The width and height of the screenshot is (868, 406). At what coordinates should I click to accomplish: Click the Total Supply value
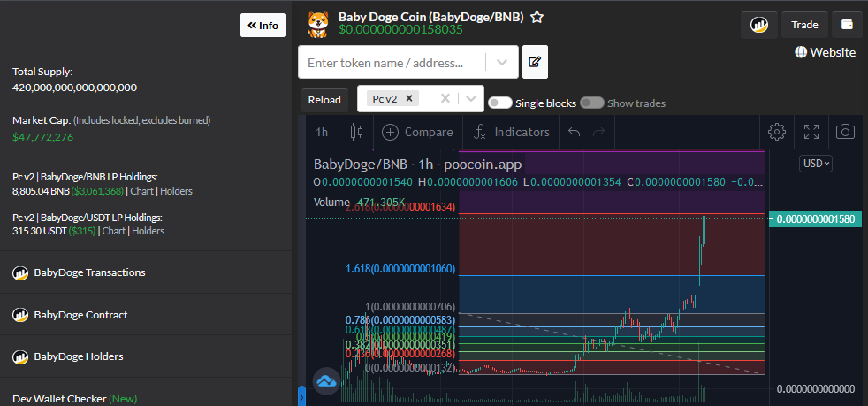point(75,88)
